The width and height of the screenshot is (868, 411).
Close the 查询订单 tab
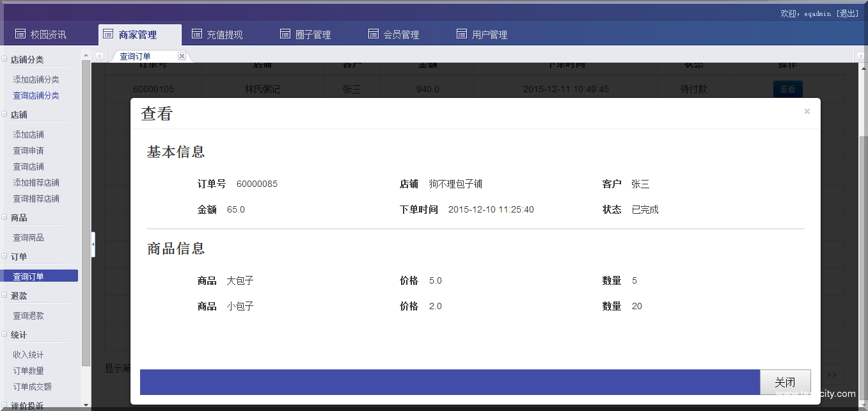pyautogui.click(x=182, y=56)
